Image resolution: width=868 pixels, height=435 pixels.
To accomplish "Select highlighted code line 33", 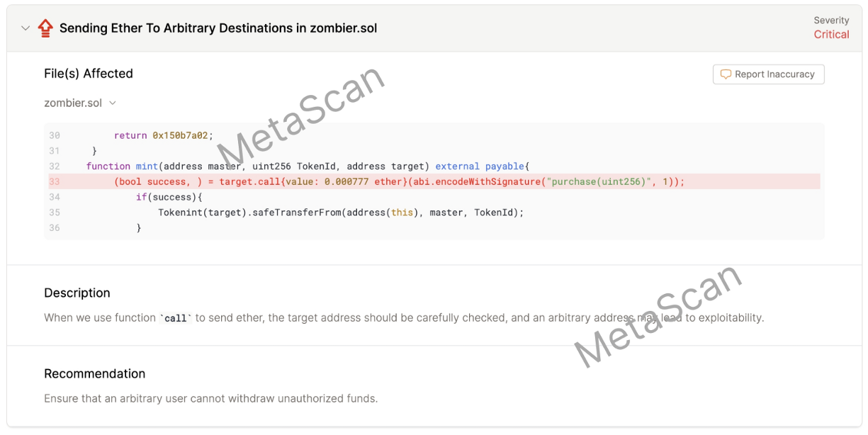I will [434, 181].
